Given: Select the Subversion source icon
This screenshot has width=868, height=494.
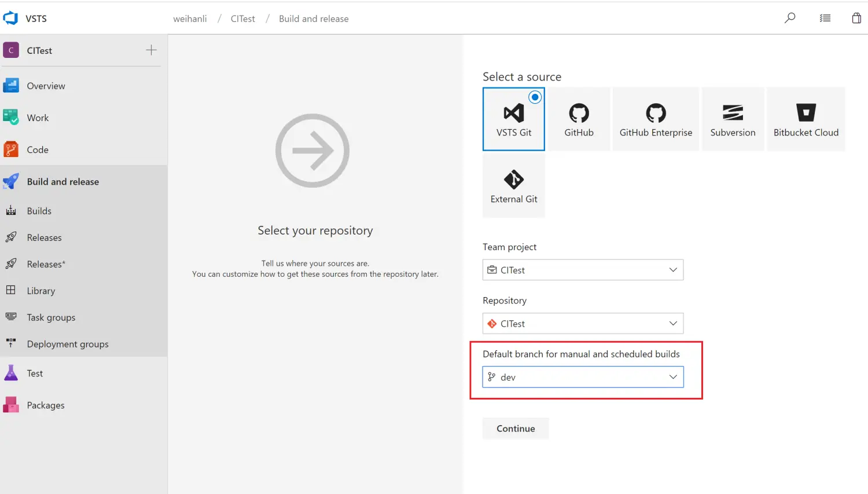Looking at the screenshot, I should click(733, 113).
